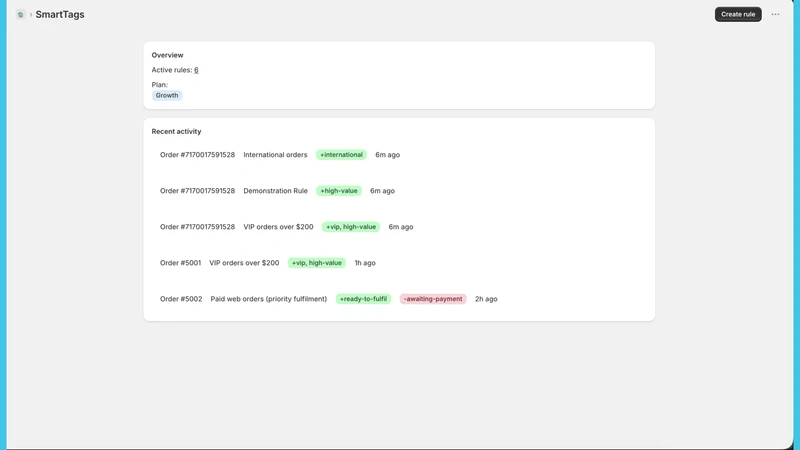
Task: Click the Active rules label
Action: (171, 70)
